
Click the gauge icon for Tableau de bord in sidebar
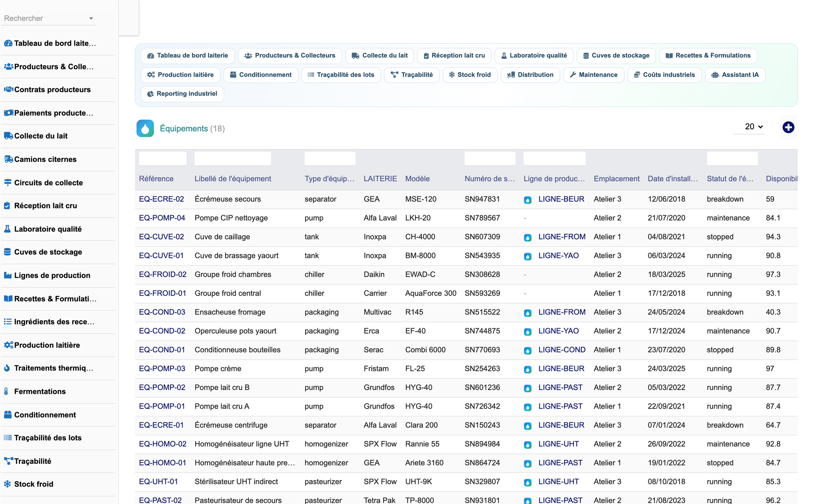(x=8, y=43)
